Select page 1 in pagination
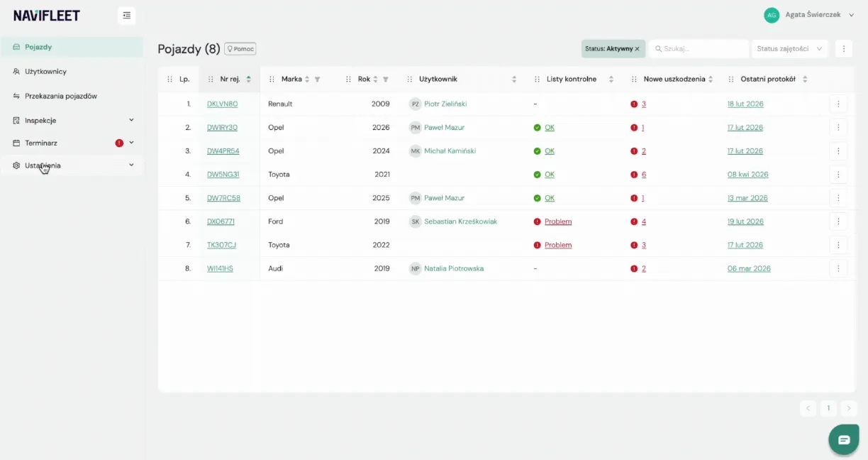 tap(828, 408)
